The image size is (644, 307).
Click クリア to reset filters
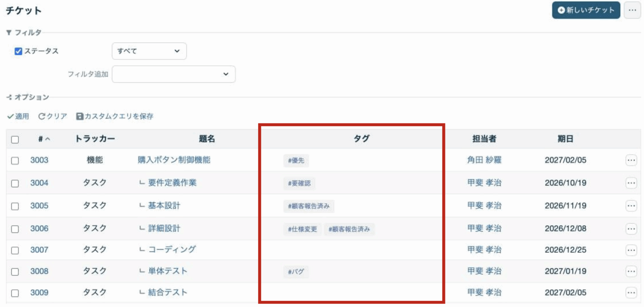(53, 116)
